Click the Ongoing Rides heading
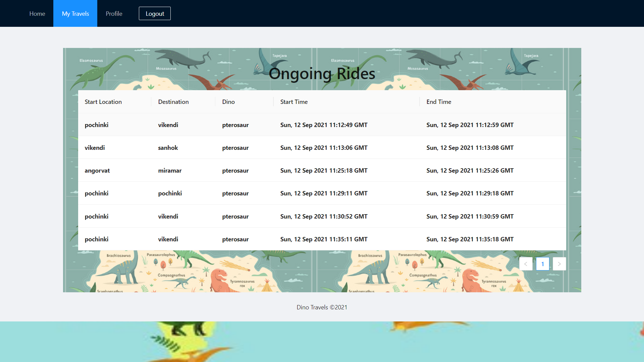 (322, 74)
